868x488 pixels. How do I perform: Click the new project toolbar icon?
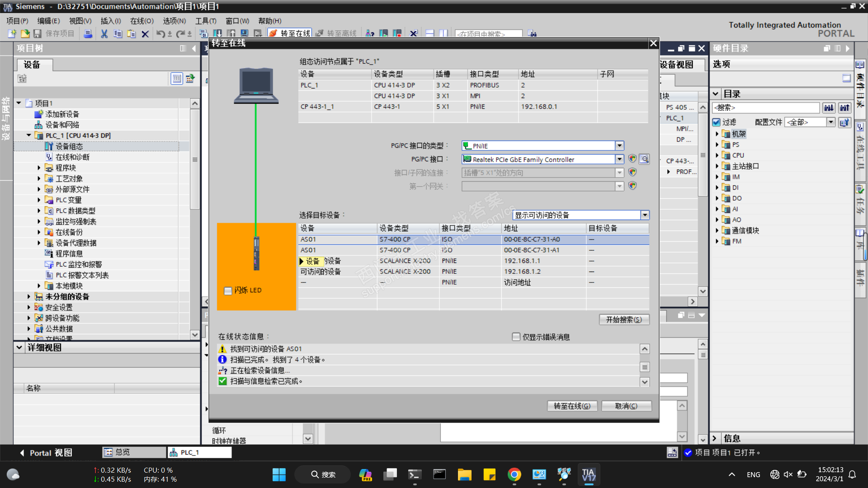(x=12, y=34)
